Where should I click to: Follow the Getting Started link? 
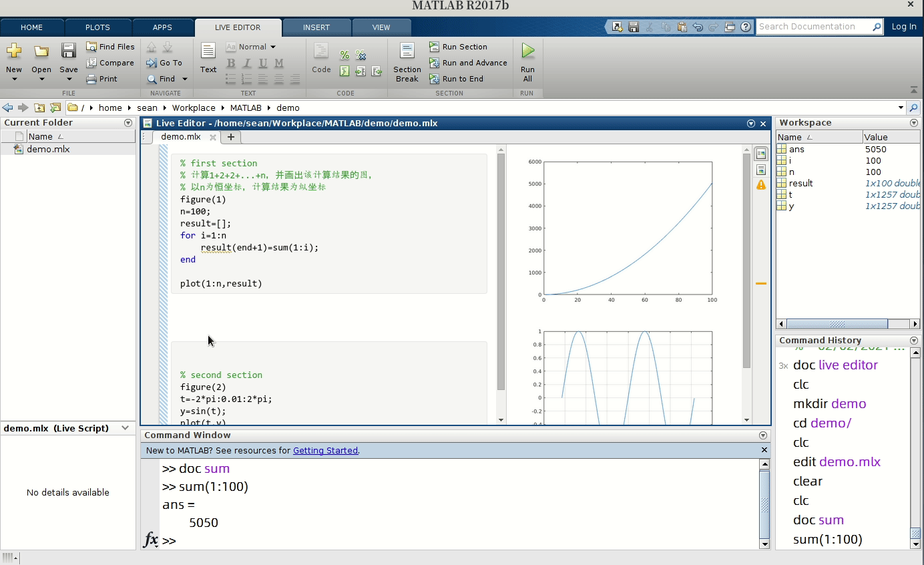[325, 450]
